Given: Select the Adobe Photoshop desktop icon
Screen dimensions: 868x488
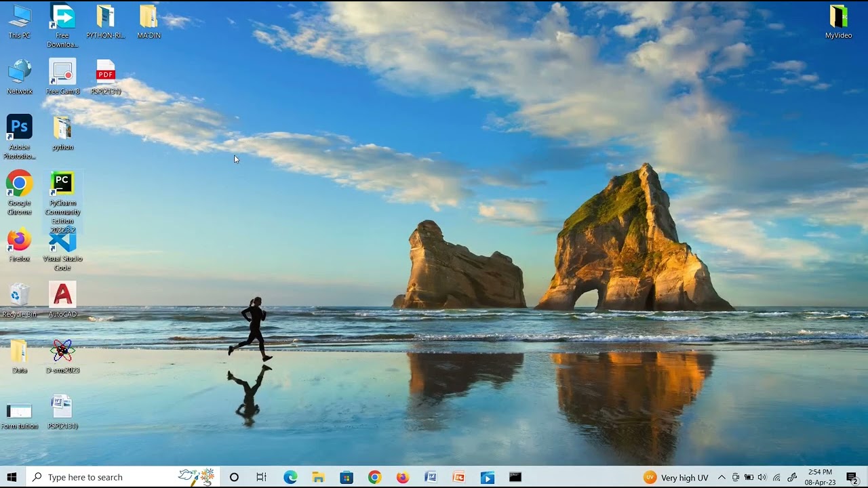Looking at the screenshot, I should click(x=20, y=138).
